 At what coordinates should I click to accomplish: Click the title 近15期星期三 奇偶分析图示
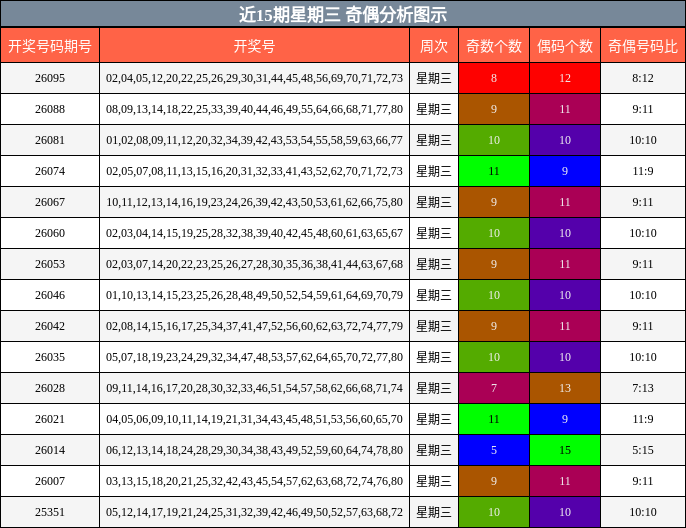[343, 14]
